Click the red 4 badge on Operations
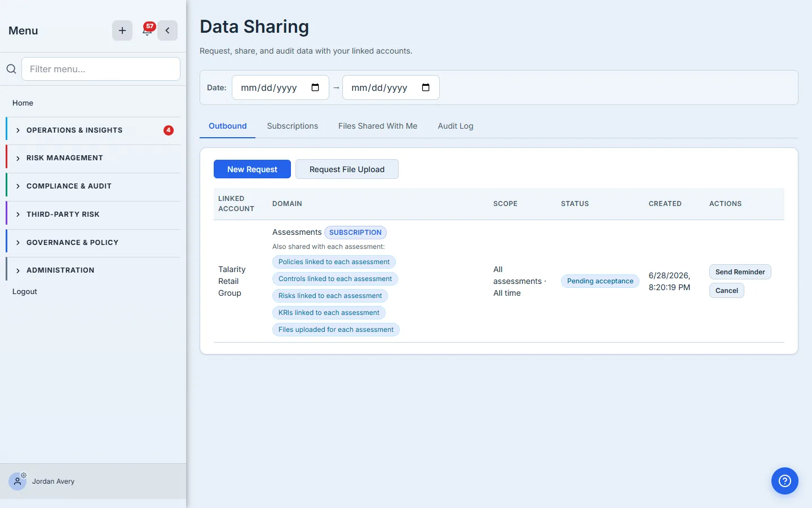Viewport: 812px width, 508px height. (x=169, y=130)
